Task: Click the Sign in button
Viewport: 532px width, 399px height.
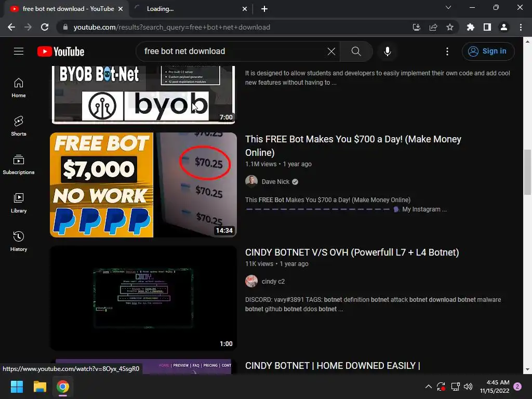Action: [x=488, y=51]
